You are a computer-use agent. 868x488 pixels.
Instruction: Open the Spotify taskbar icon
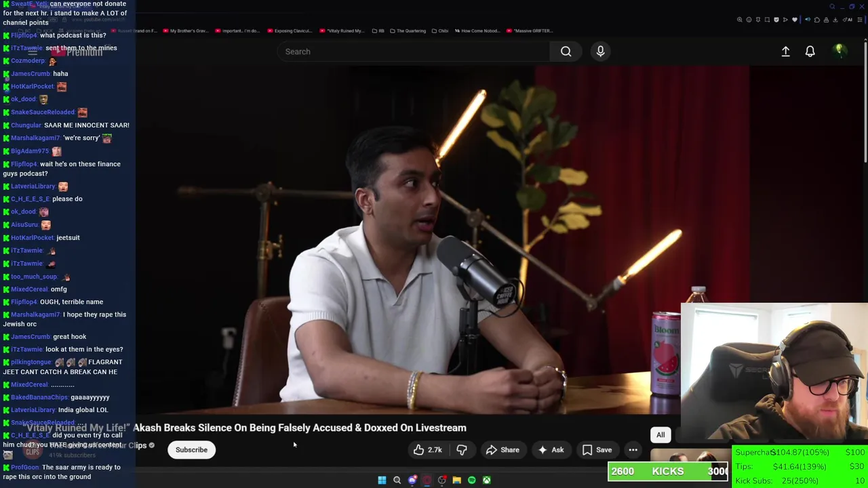tap(471, 480)
